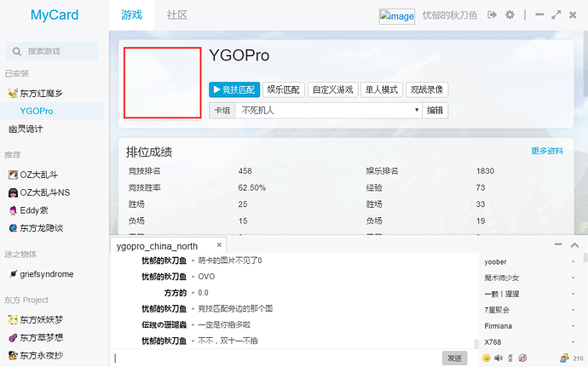Expand dropdown arrow for user X768
The image size is (588, 367).
[x=573, y=342]
